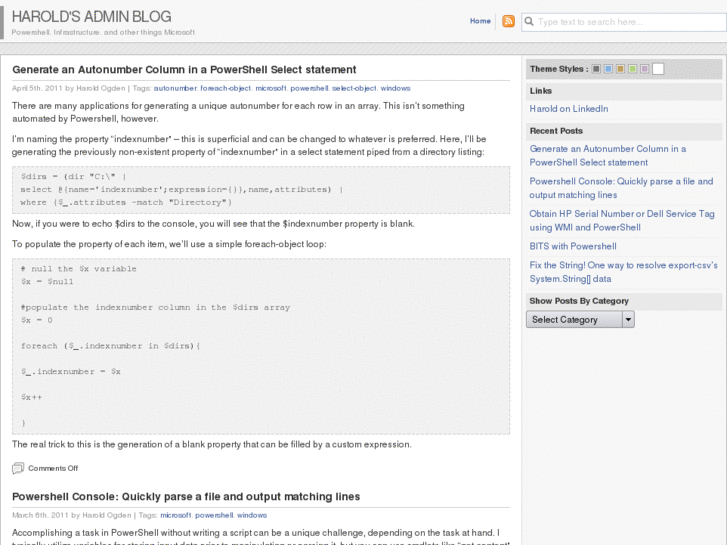The image size is (727, 545).
Task: Click the Recent Posts heading
Action: [556, 131]
